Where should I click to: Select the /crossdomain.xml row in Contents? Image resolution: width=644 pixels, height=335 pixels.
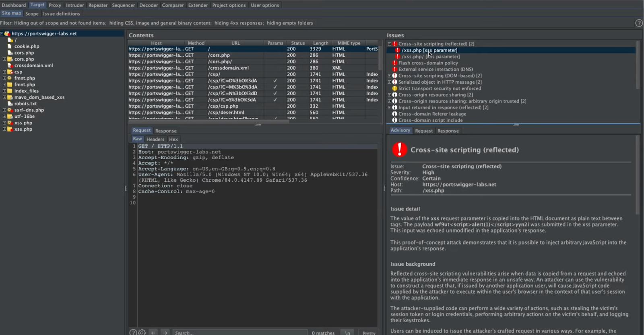[x=253, y=68]
